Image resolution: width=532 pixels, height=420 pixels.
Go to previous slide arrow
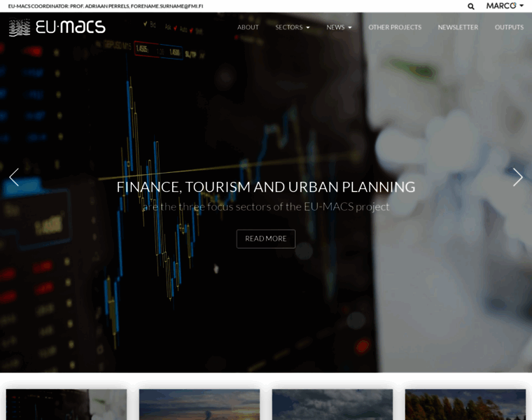(x=14, y=177)
